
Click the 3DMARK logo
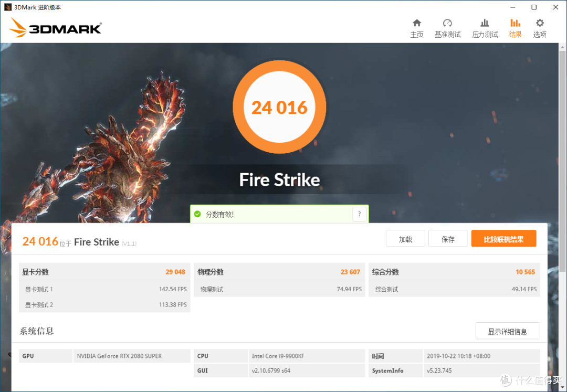[x=55, y=27]
